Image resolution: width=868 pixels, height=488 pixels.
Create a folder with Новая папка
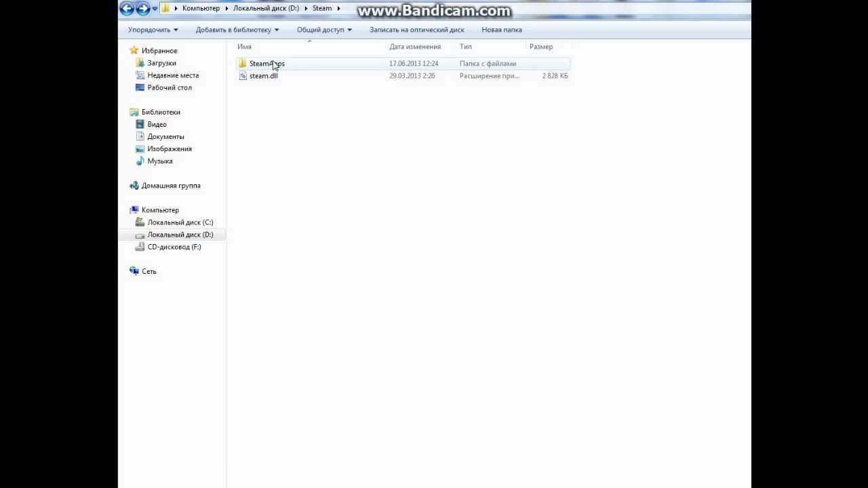click(502, 30)
